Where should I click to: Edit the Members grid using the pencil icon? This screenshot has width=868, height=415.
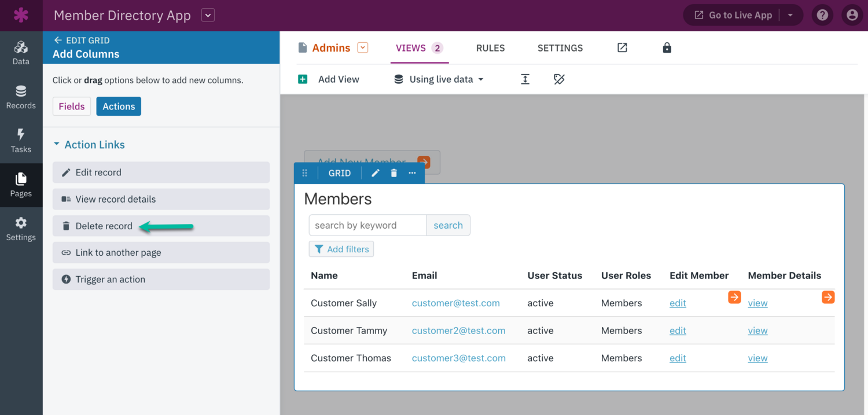tap(375, 172)
